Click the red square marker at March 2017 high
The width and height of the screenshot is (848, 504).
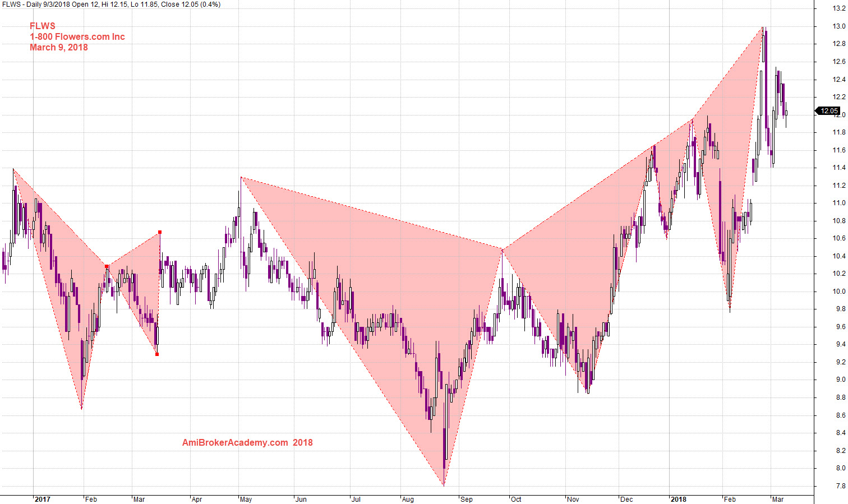pos(160,232)
